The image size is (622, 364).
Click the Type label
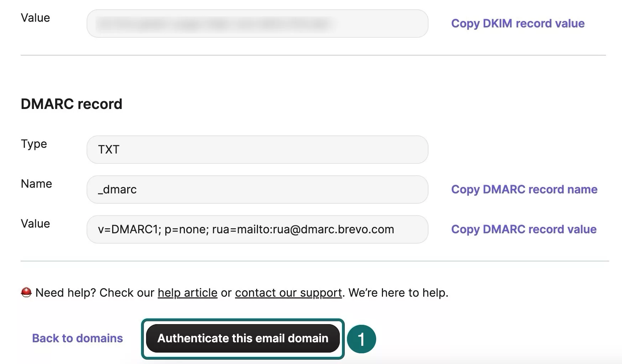coord(34,144)
